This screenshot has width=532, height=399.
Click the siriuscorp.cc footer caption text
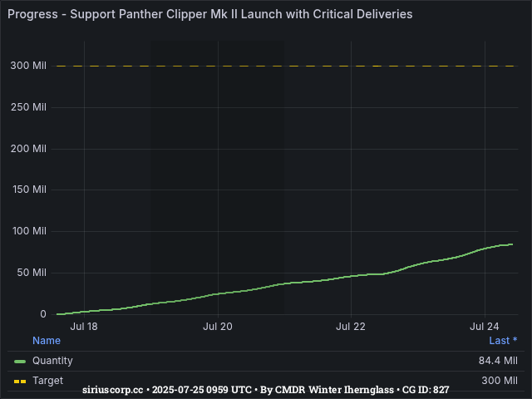pyautogui.click(x=266, y=390)
